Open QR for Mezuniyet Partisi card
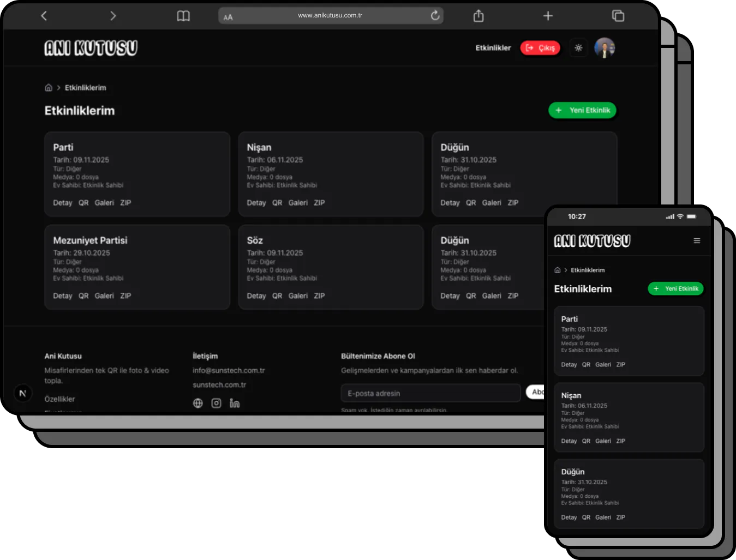Image resolution: width=736 pixels, height=560 pixels. click(x=83, y=296)
